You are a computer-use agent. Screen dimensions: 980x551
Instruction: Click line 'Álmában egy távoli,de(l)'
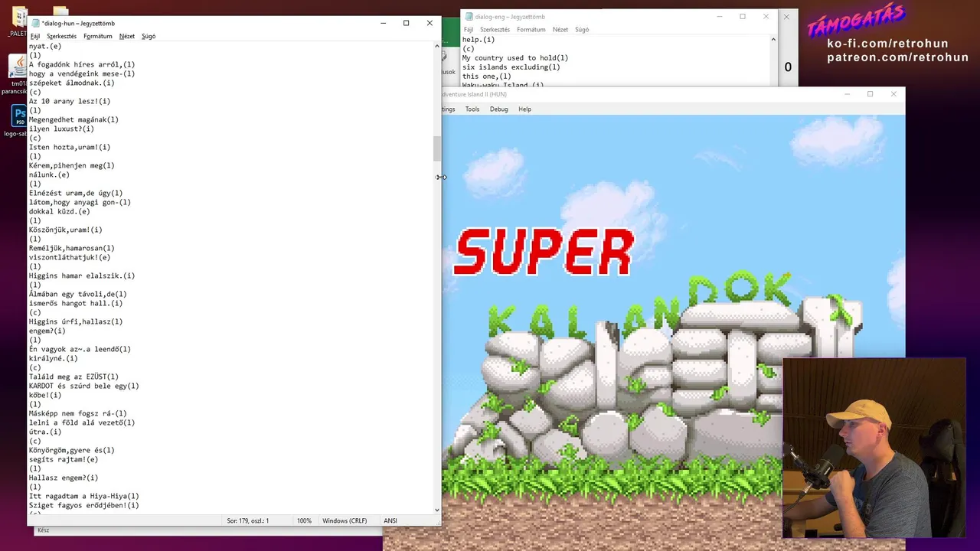coord(78,295)
